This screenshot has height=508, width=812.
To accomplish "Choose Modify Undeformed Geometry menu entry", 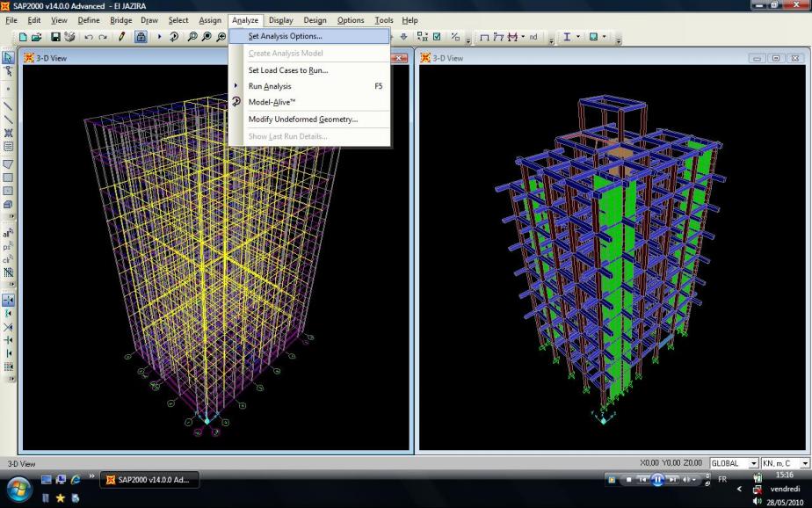I will (309, 120).
